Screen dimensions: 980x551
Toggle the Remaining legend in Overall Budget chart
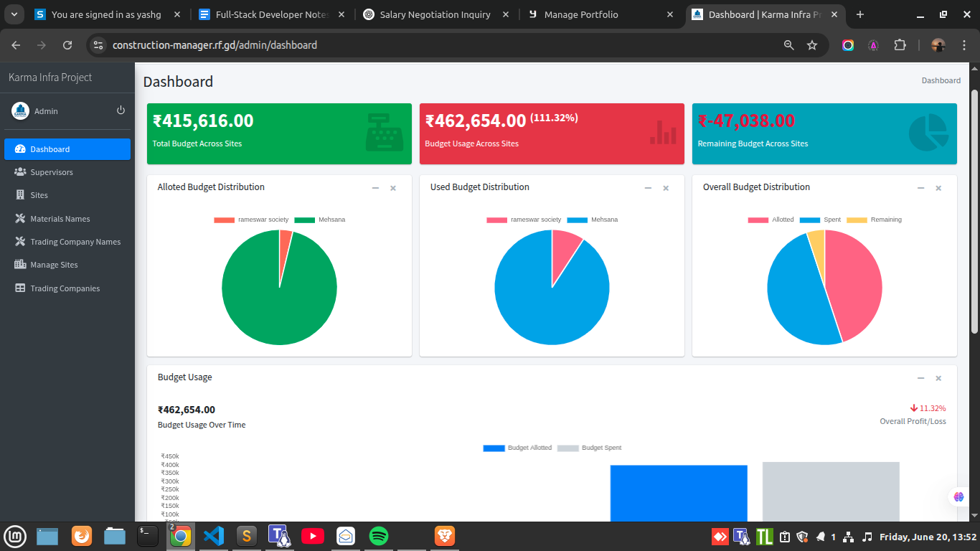[875, 220]
